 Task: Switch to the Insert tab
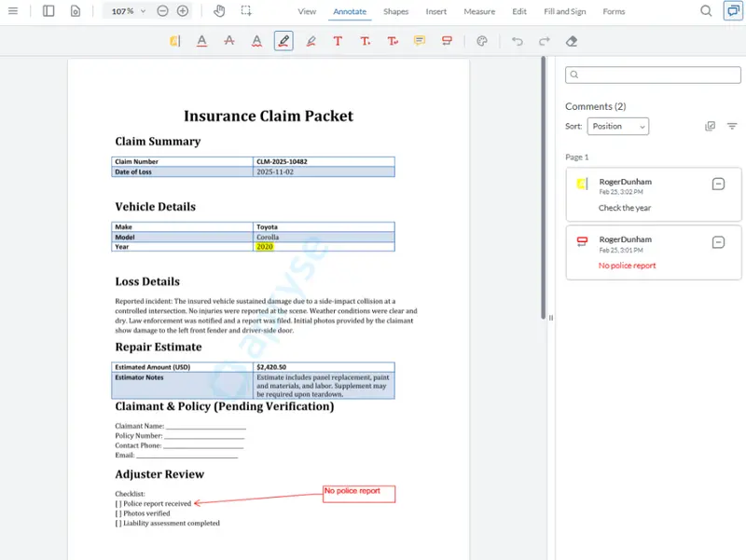point(436,11)
